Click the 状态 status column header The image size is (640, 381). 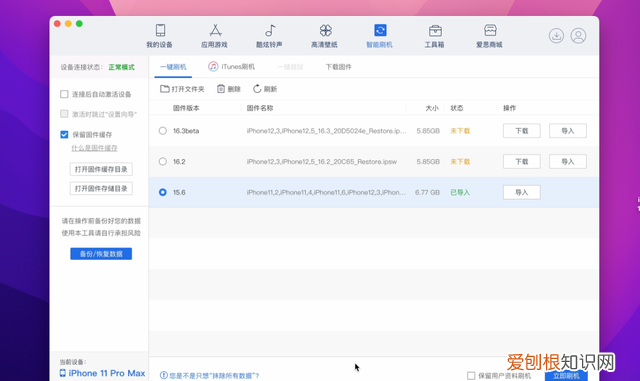tap(457, 108)
